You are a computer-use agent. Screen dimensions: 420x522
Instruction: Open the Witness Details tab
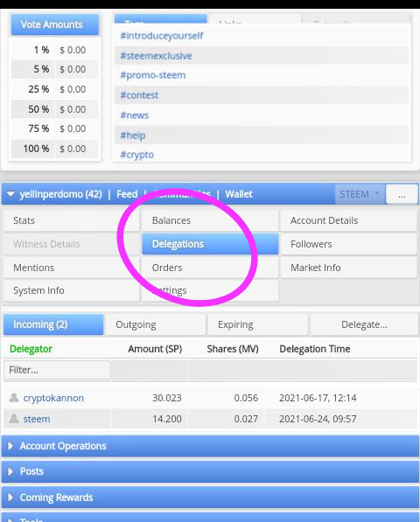tap(71, 244)
